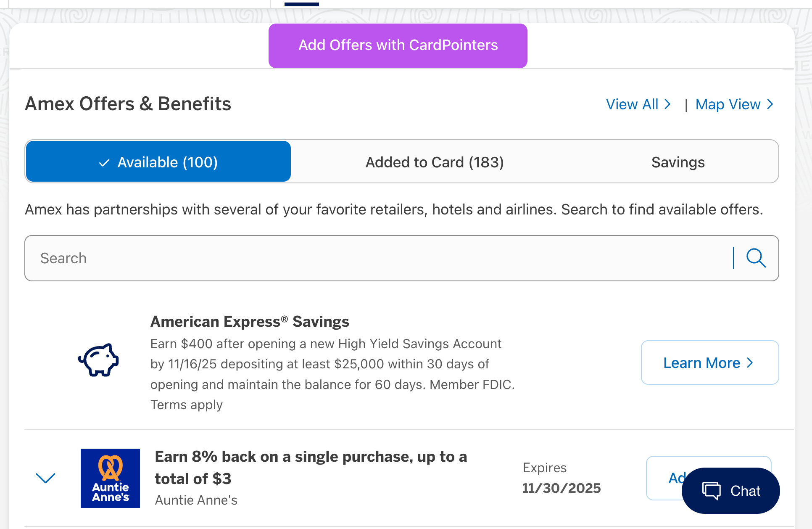Image resolution: width=812 pixels, height=529 pixels.
Task: Open the Map View link
Action: [728, 104]
